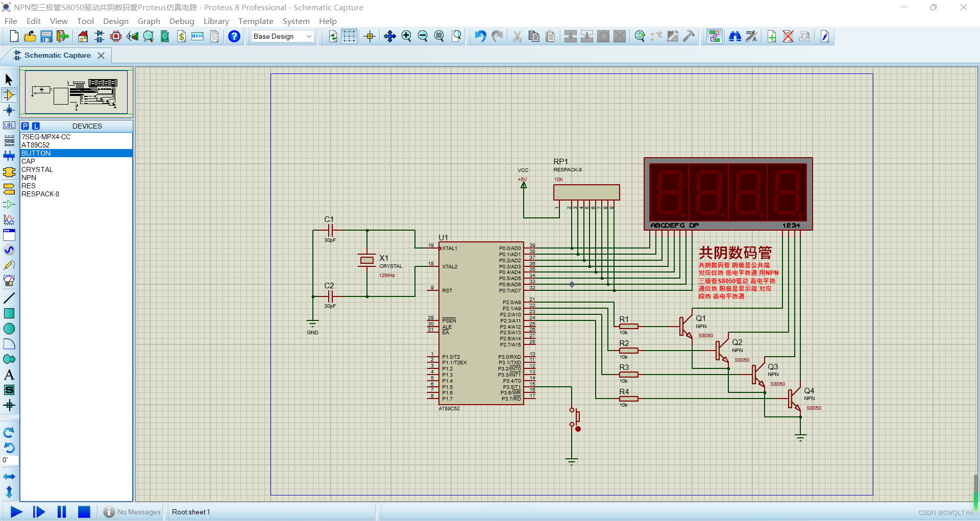This screenshot has width=980, height=521.
Task: Open the Template menu
Action: [256, 21]
